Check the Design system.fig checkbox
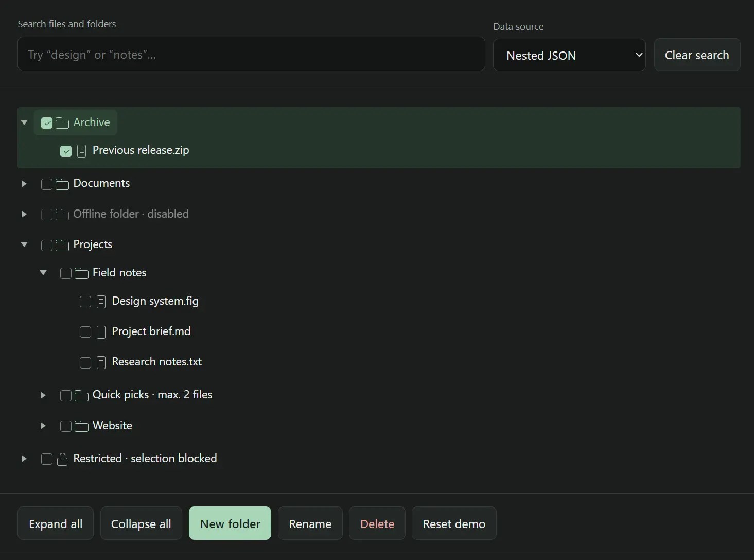 tap(85, 302)
